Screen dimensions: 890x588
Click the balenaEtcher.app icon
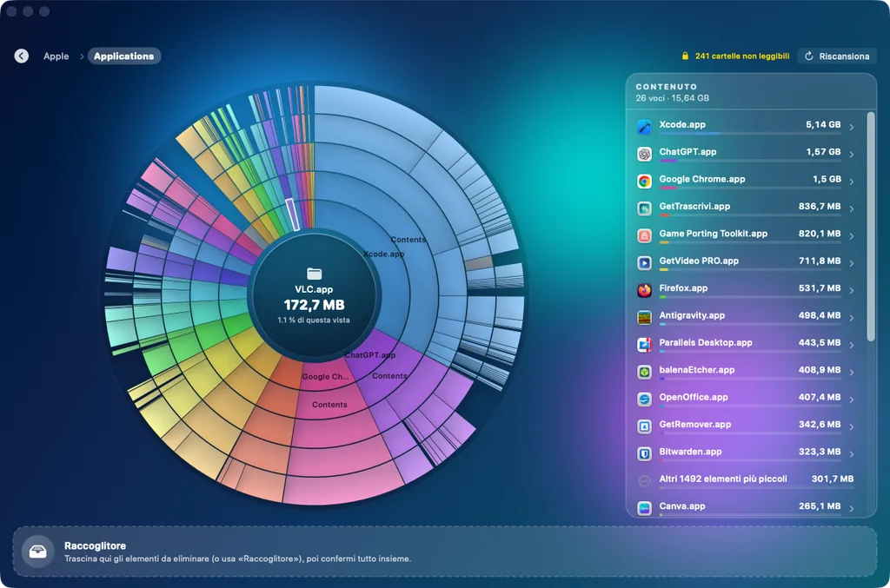644,372
